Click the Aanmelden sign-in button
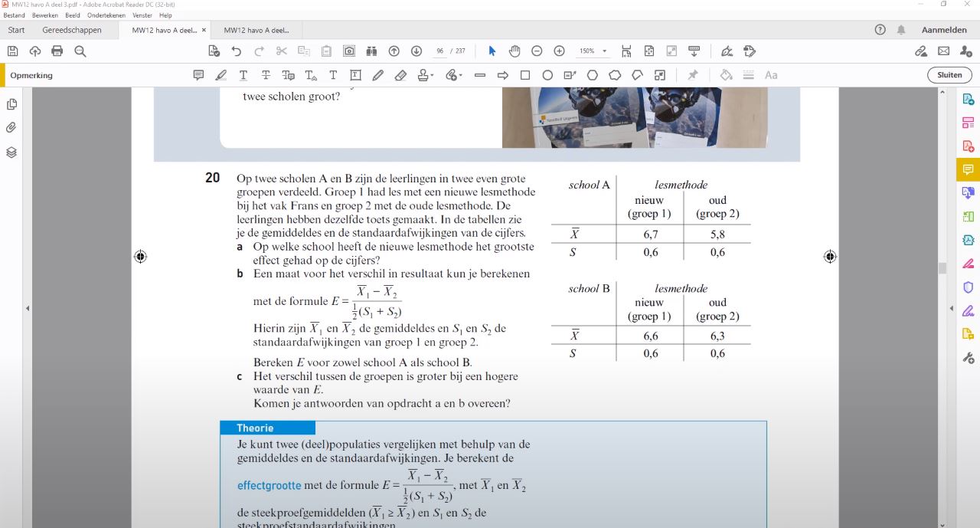980x528 pixels. [944, 30]
